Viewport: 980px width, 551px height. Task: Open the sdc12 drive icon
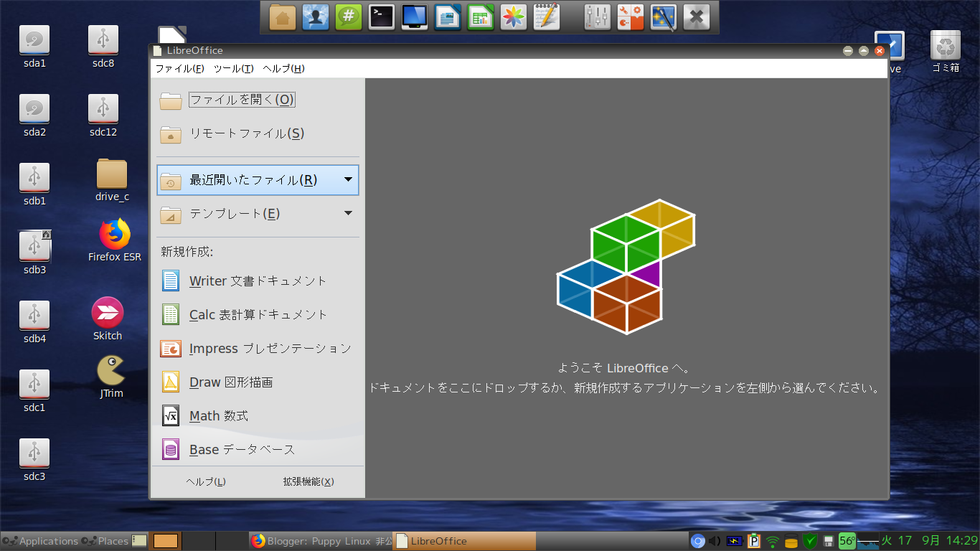[x=103, y=109]
